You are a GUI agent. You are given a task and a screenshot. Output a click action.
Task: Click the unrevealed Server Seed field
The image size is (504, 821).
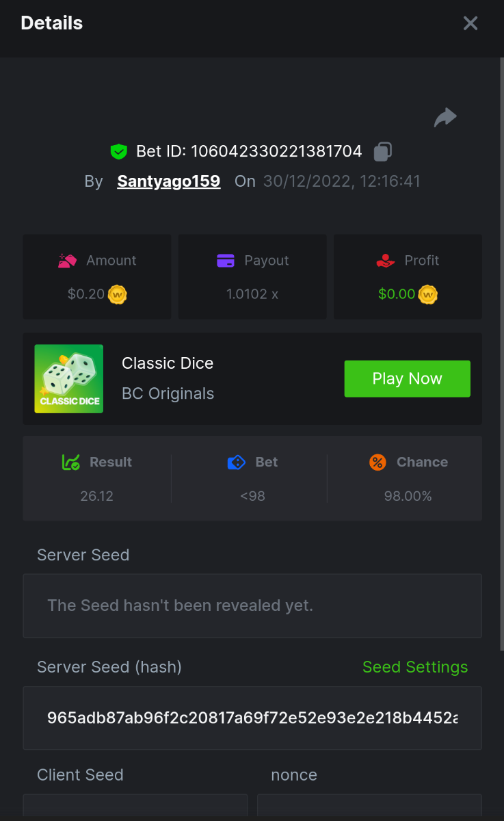pyautogui.click(x=252, y=606)
